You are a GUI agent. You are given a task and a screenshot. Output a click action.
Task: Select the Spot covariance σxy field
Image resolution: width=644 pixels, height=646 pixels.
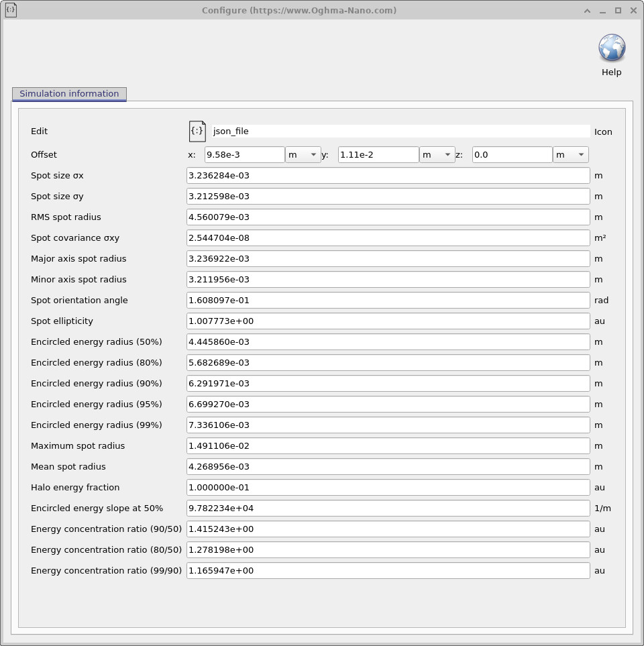(387, 237)
